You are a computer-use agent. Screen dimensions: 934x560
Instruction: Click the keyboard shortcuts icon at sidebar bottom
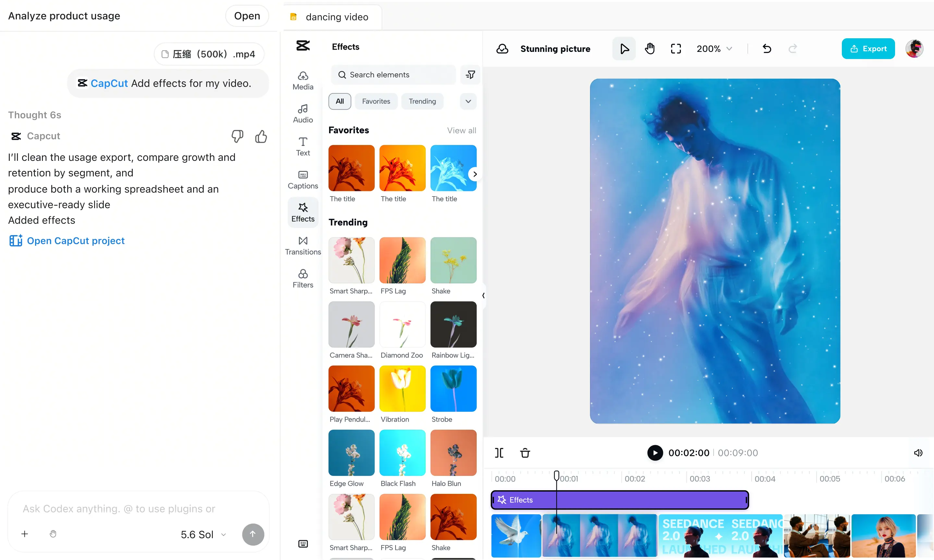pos(303,543)
